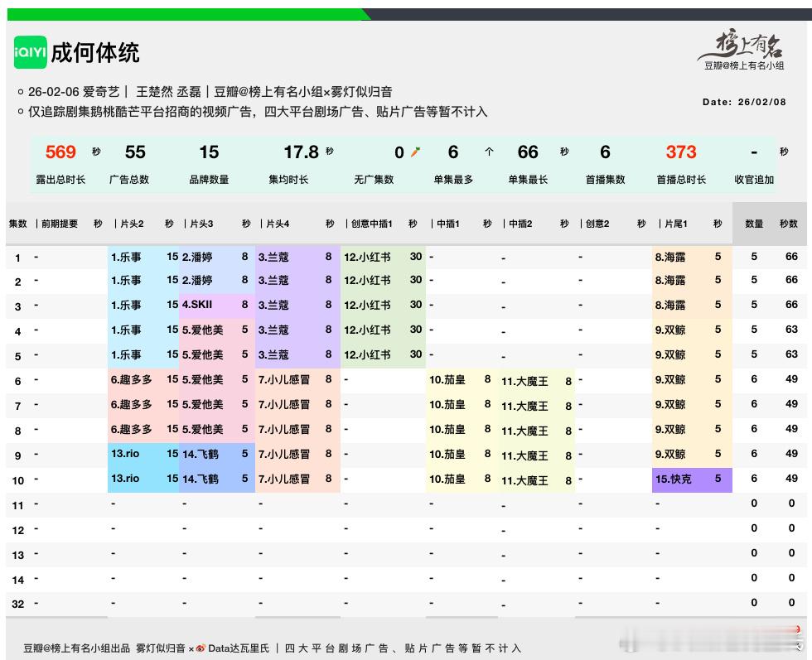Click the 秒数 column header

click(x=789, y=224)
